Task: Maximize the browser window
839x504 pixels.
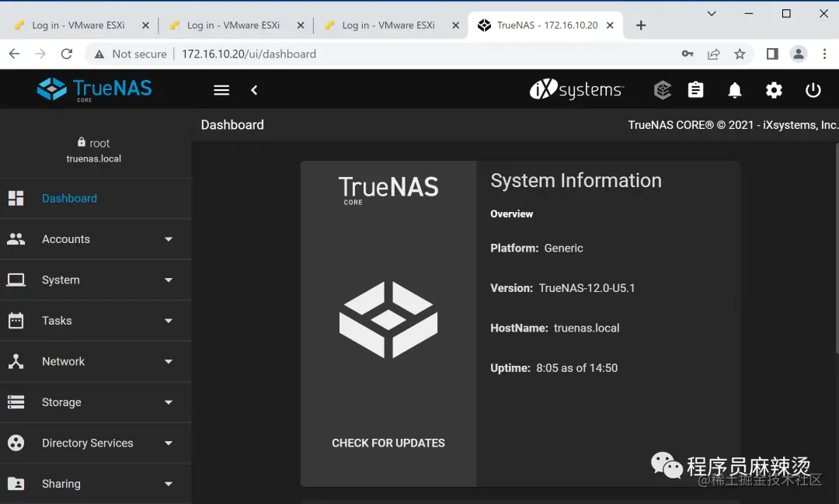Action: (x=786, y=13)
